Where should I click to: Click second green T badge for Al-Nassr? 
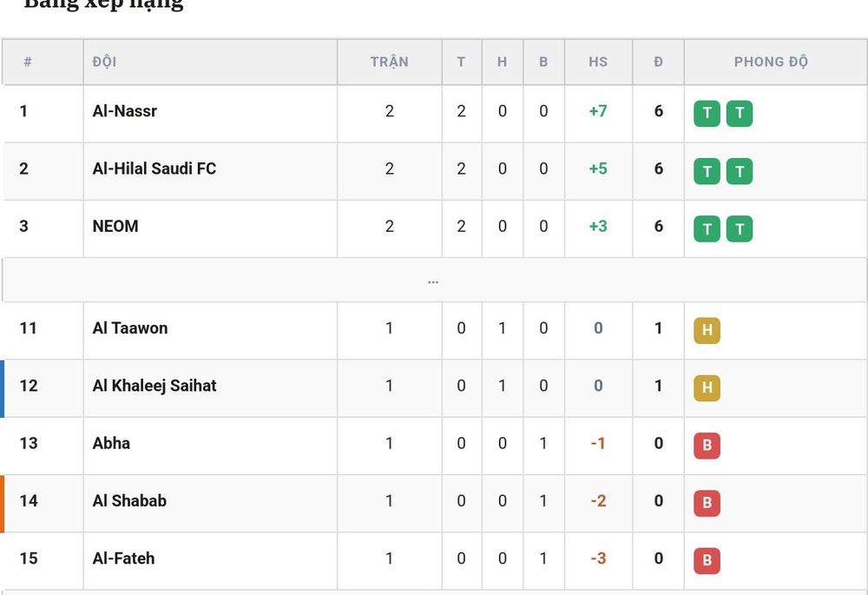pyautogui.click(x=740, y=114)
